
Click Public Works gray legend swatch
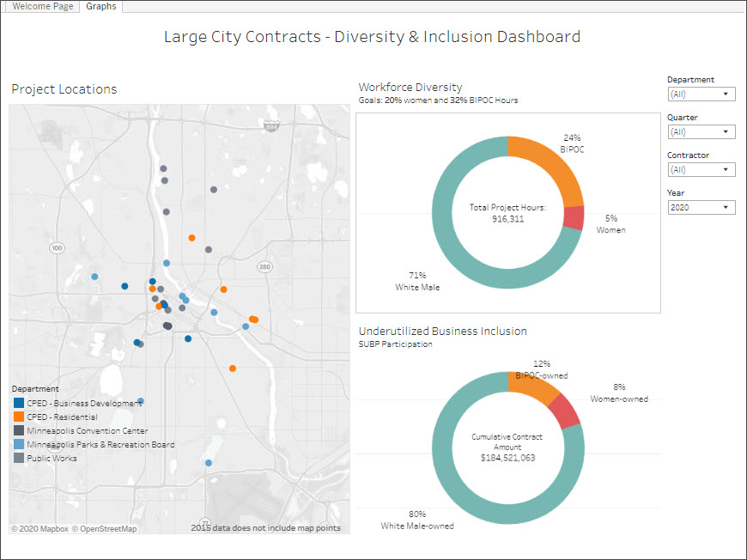pyautogui.click(x=19, y=458)
